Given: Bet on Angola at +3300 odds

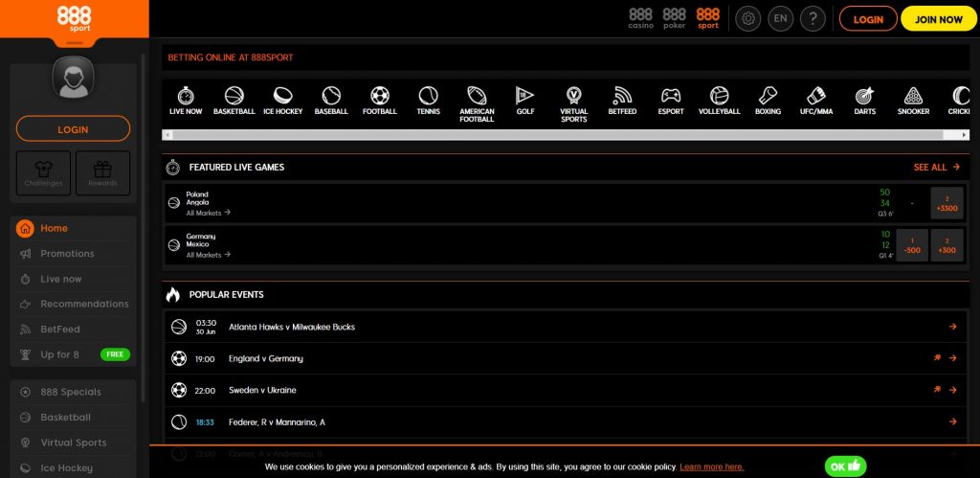Looking at the screenshot, I should (x=947, y=203).
